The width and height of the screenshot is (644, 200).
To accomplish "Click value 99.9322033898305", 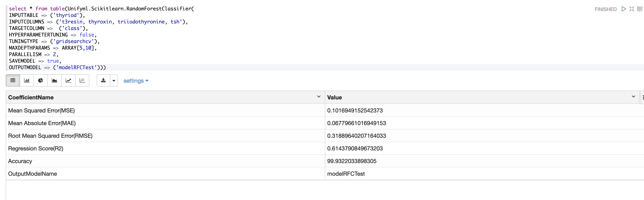I will pos(352,161).
